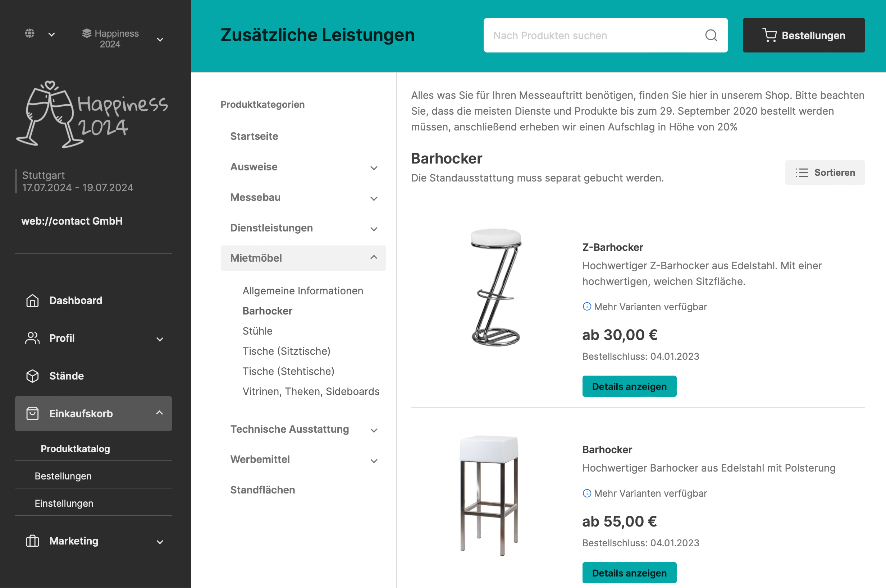Click the Stände cube icon

(x=32, y=376)
